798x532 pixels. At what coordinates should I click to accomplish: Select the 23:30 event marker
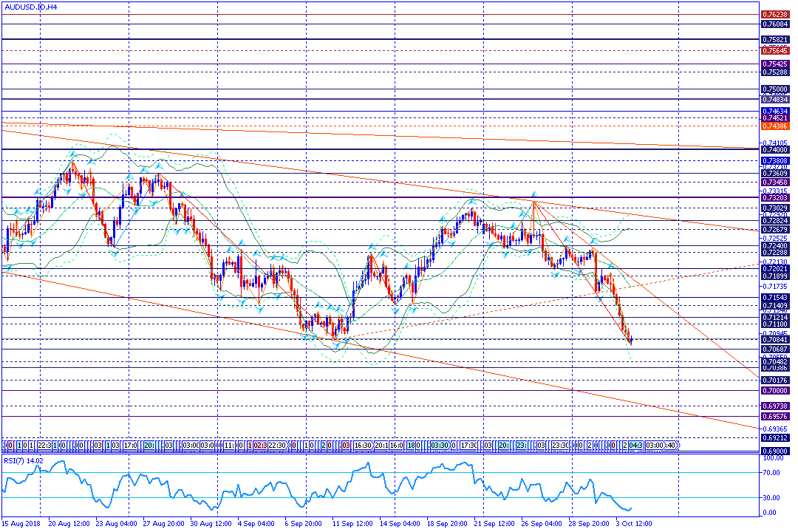click(560, 446)
